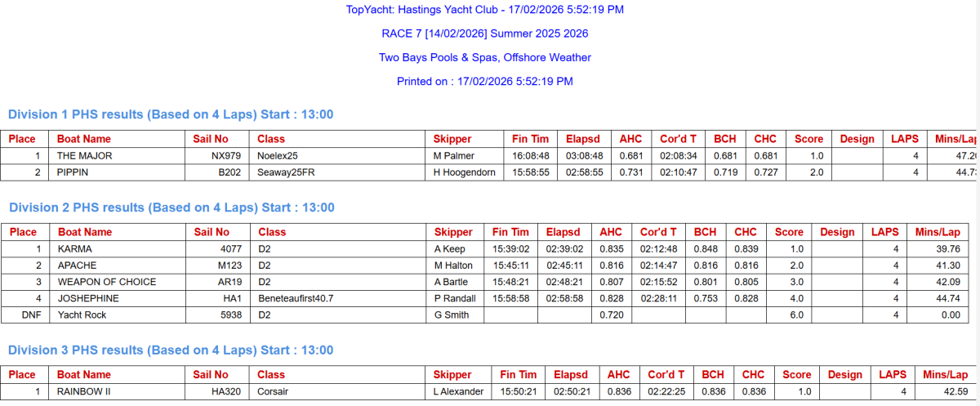
Task: Click sail number HA320
Action: [x=225, y=392]
